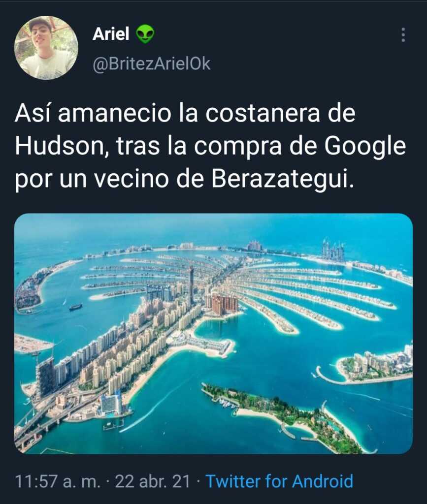Tap the word costanera in the tweet
This screenshot has width=427, height=504.
coord(263,113)
